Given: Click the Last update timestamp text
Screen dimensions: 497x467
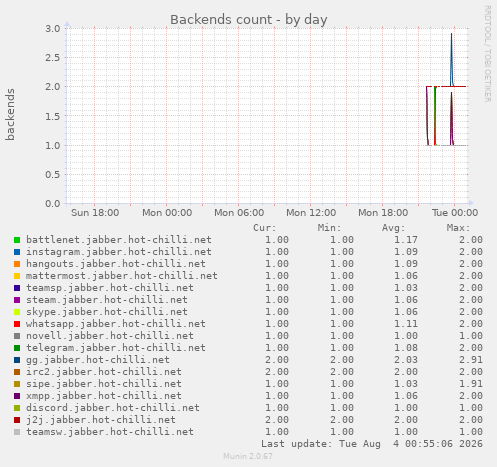Looking at the screenshot, I should pos(372,444).
